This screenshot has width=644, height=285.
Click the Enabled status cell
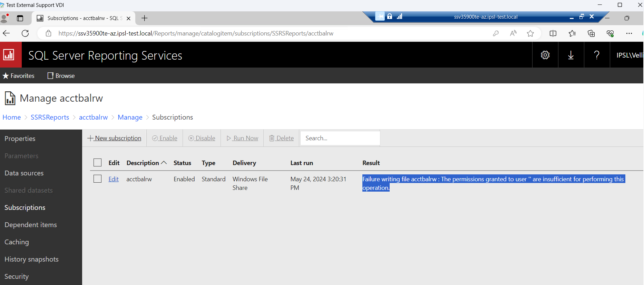(x=184, y=179)
